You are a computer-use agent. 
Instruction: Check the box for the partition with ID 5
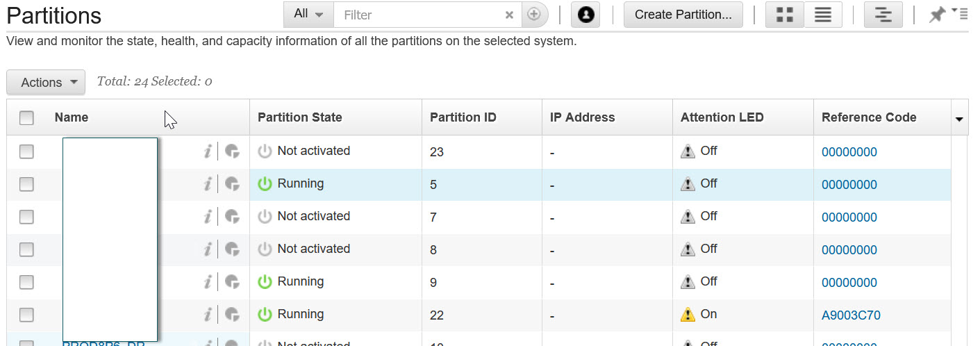point(26,184)
